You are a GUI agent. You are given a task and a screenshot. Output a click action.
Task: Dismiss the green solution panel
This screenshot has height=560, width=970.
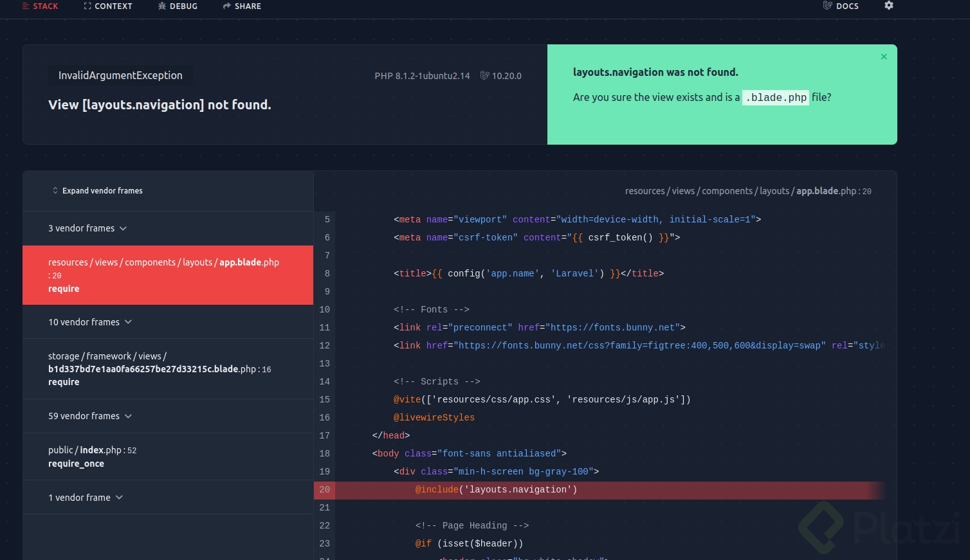tap(884, 57)
